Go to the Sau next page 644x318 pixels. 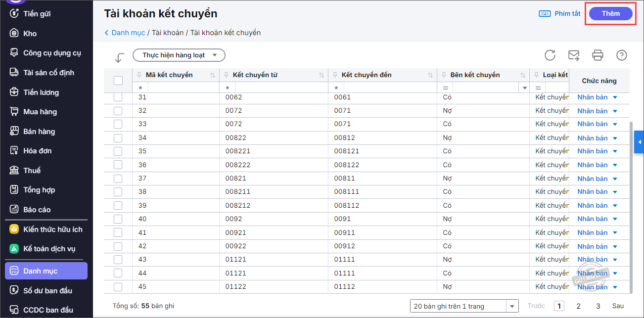pos(618,306)
